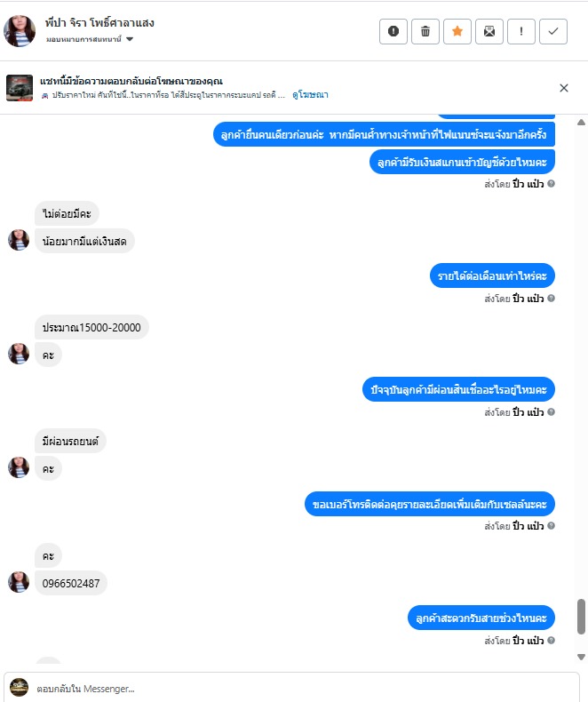Toggle the orange star follow-up flag
The height and width of the screenshot is (702, 588).
coord(457,31)
